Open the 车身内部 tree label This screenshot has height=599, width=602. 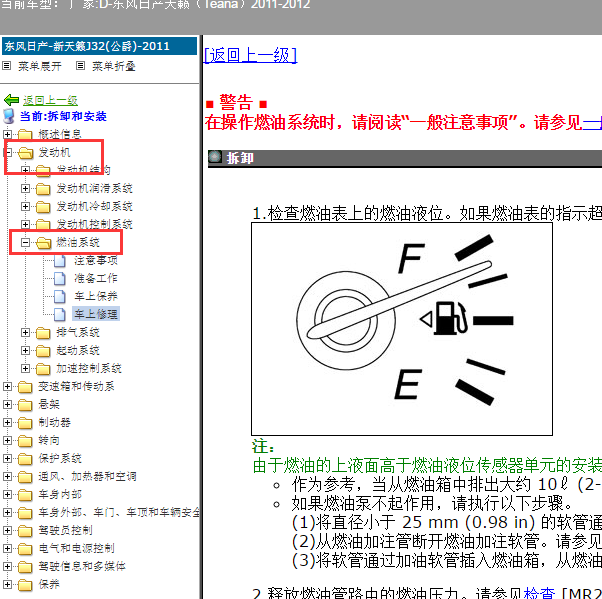[60, 495]
